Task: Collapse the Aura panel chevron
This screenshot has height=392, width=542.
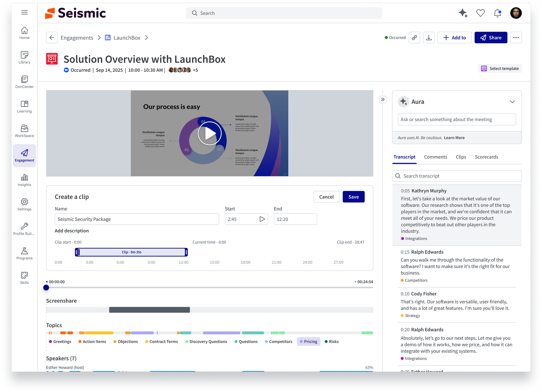Action: click(x=512, y=102)
